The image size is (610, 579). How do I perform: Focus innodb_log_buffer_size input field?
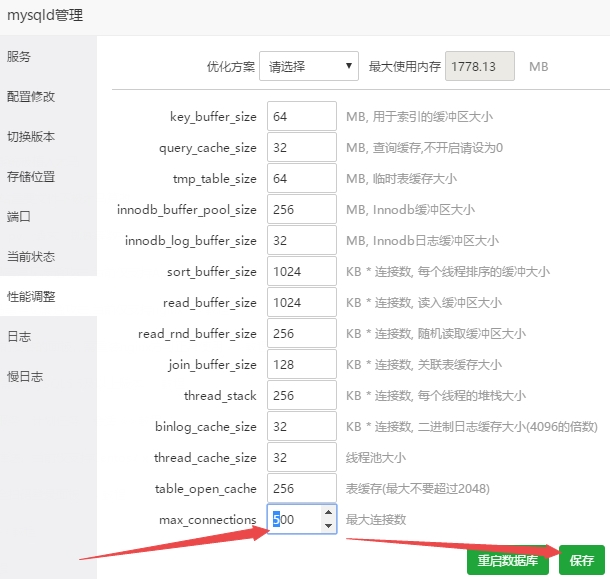tap(302, 240)
